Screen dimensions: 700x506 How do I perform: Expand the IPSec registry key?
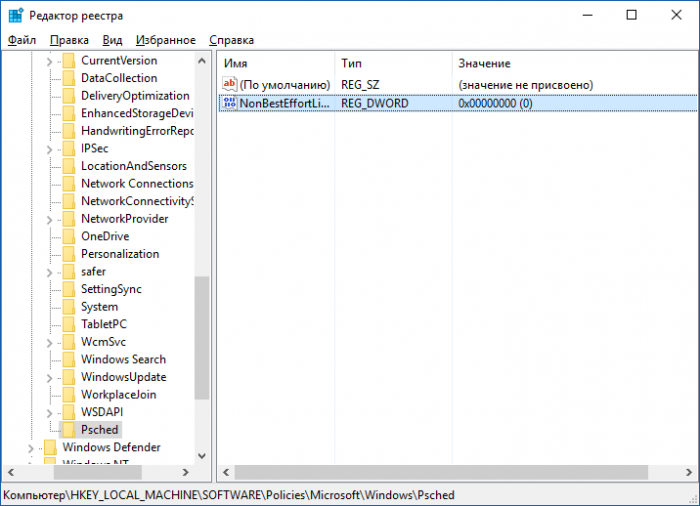tap(50, 149)
